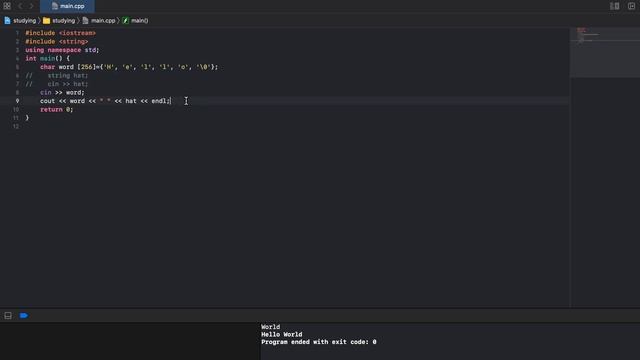640x360 pixels.
Task: Click line number 9 in gutter
Action: point(17,101)
